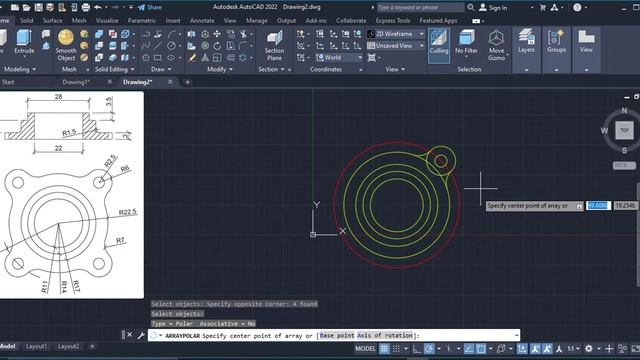Click the command line customize wrench icon
Screen dimensions: 640x360
coord(141,336)
